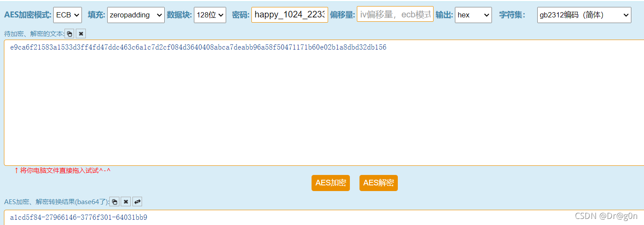Click the result box showing a1cd5f84

tap(324, 217)
